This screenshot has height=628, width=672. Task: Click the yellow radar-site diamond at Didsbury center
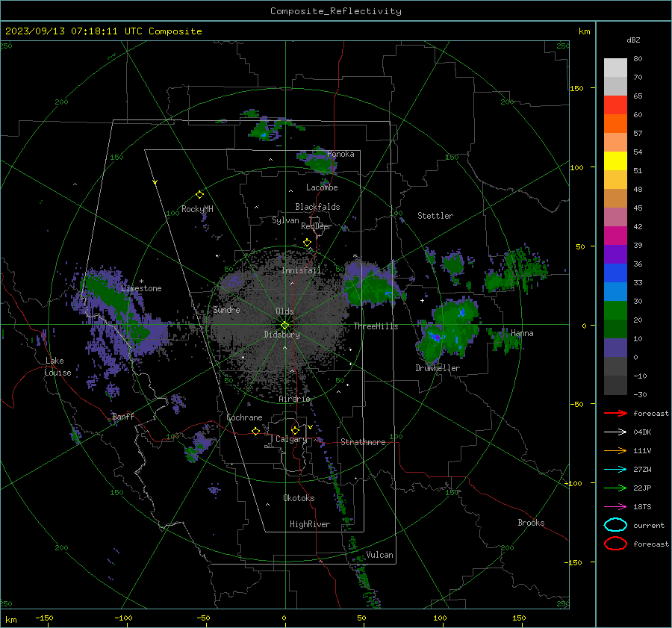[285, 326]
